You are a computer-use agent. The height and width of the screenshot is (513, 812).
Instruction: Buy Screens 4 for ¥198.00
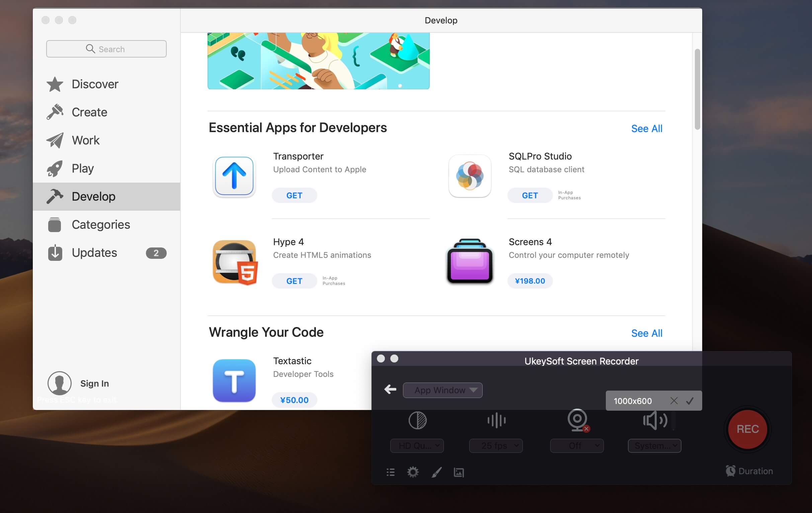(x=530, y=281)
